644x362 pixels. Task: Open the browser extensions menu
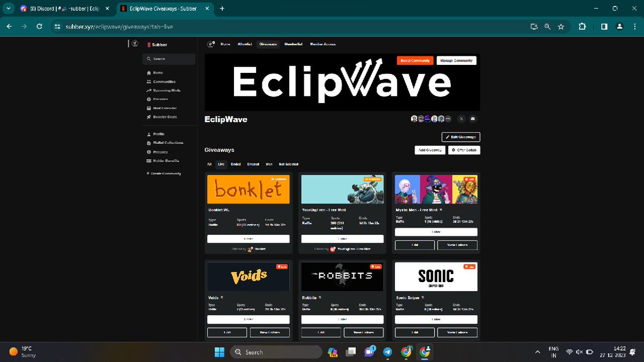tap(582, 26)
